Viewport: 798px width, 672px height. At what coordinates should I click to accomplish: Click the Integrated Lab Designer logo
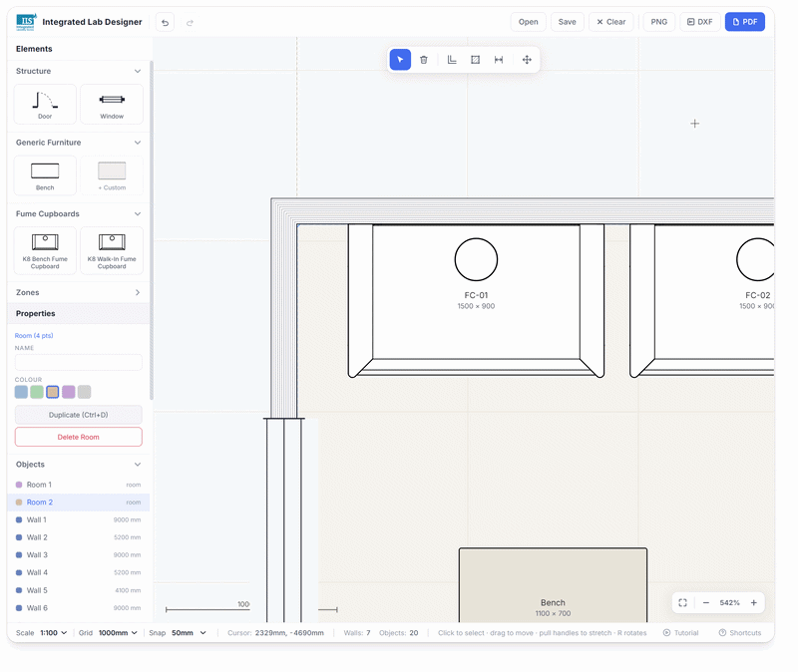[x=26, y=22]
